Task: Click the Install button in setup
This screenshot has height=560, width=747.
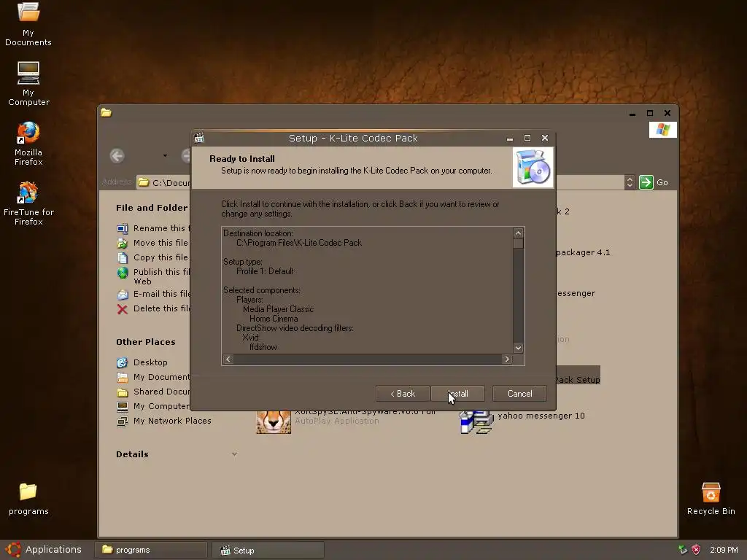Action: pos(458,394)
